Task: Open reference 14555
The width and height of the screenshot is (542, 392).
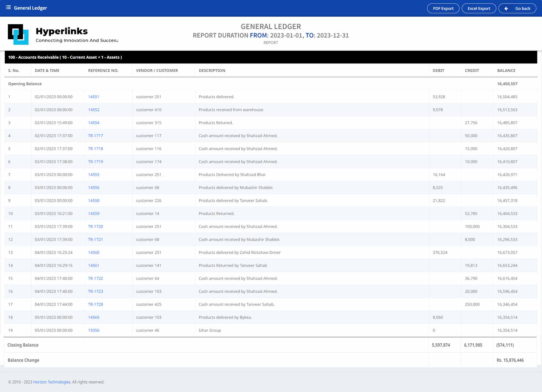Action: (x=94, y=175)
